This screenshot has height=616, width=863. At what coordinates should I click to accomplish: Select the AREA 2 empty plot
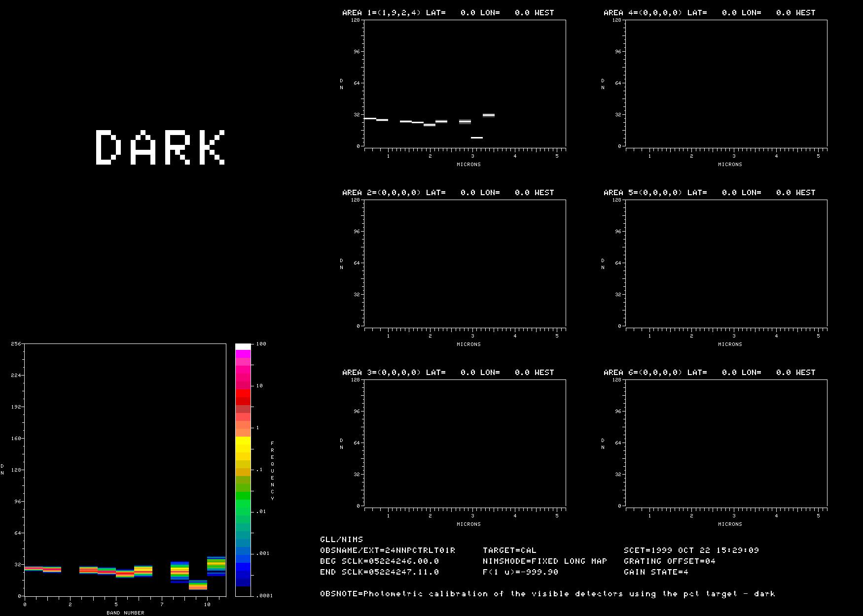point(465,263)
